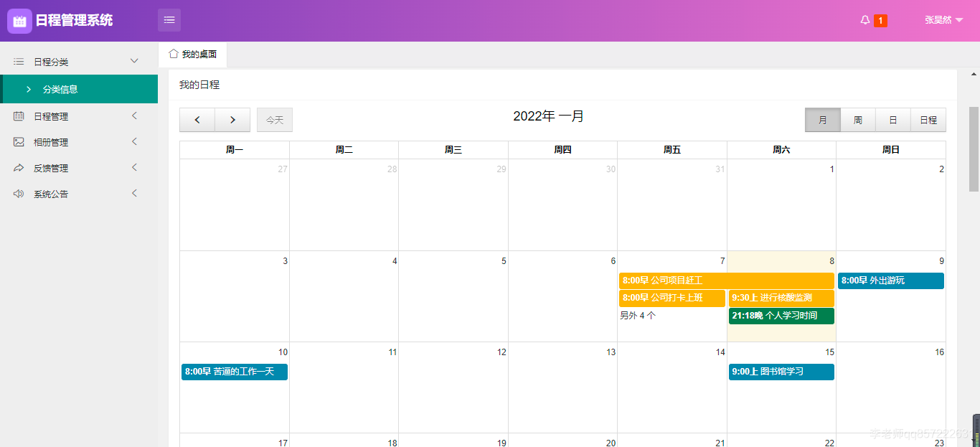Select greyed day 27 of previous month
The width and height of the screenshot is (980, 447).
click(283, 169)
